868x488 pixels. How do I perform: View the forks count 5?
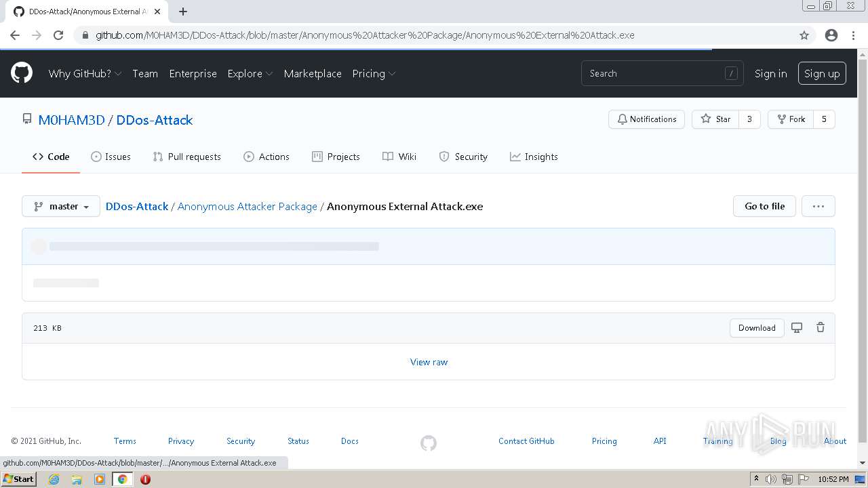point(824,119)
